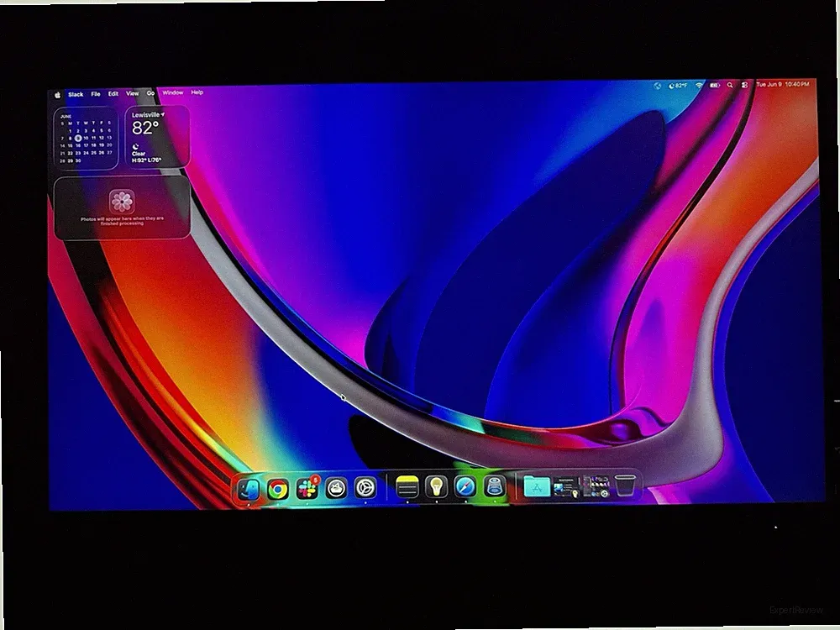The image size is (840, 630).
Task: Open the Slack application menu
Action: 76,94
